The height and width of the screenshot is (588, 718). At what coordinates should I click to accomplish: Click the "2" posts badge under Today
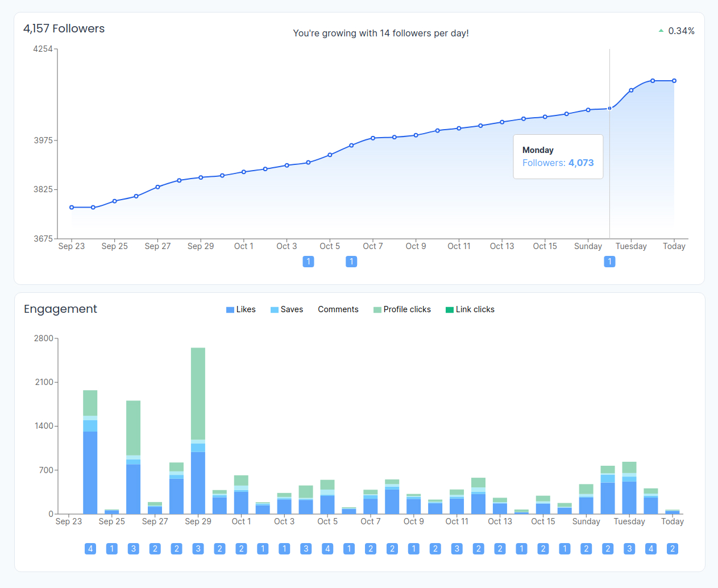tap(673, 549)
